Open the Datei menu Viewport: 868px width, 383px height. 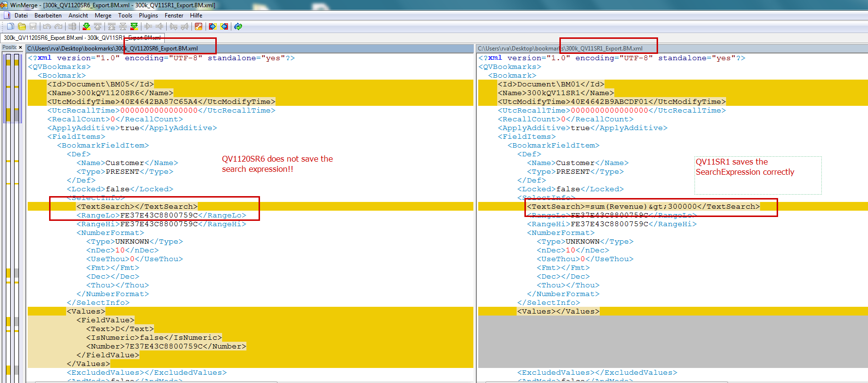pos(21,16)
